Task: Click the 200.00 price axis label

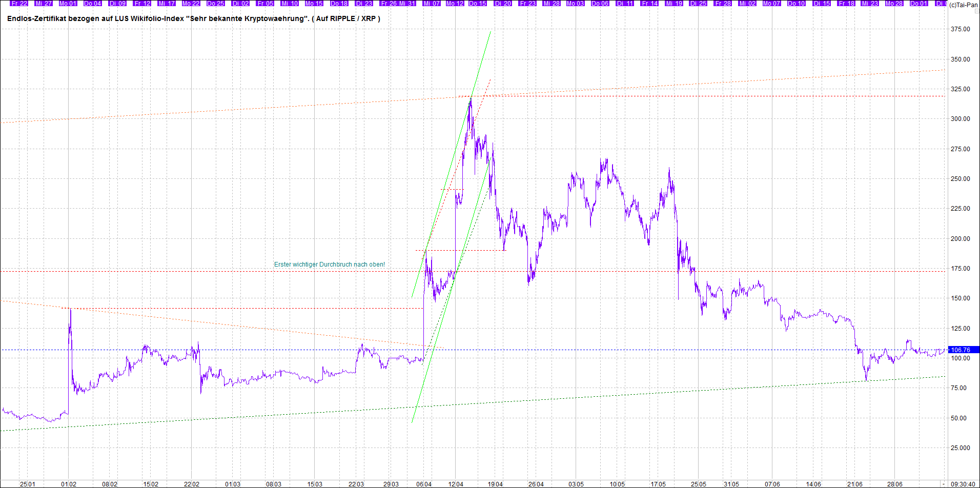Action: tap(960, 238)
